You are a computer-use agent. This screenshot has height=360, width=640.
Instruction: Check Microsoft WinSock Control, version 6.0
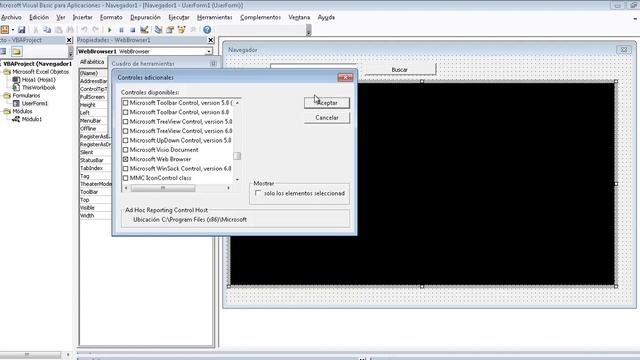[126, 169]
